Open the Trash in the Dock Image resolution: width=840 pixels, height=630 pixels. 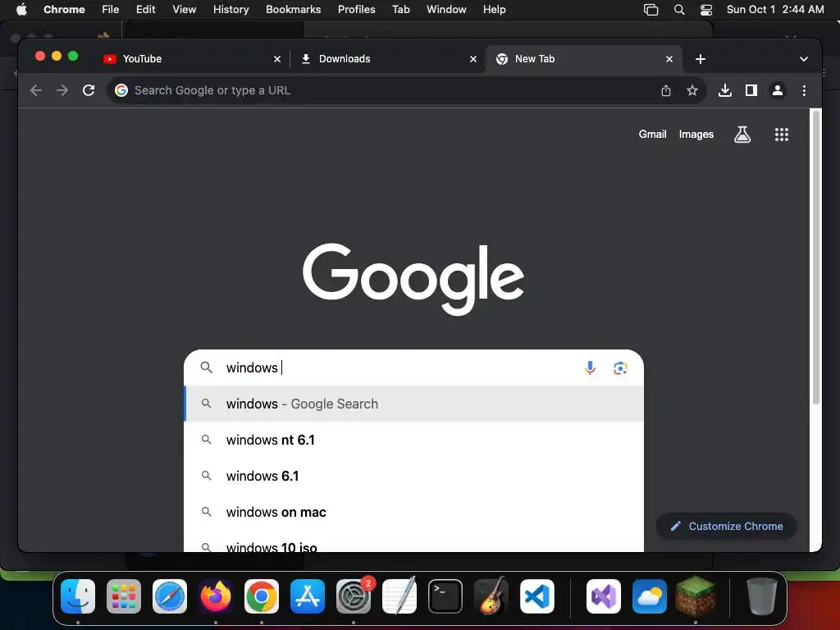click(x=762, y=596)
